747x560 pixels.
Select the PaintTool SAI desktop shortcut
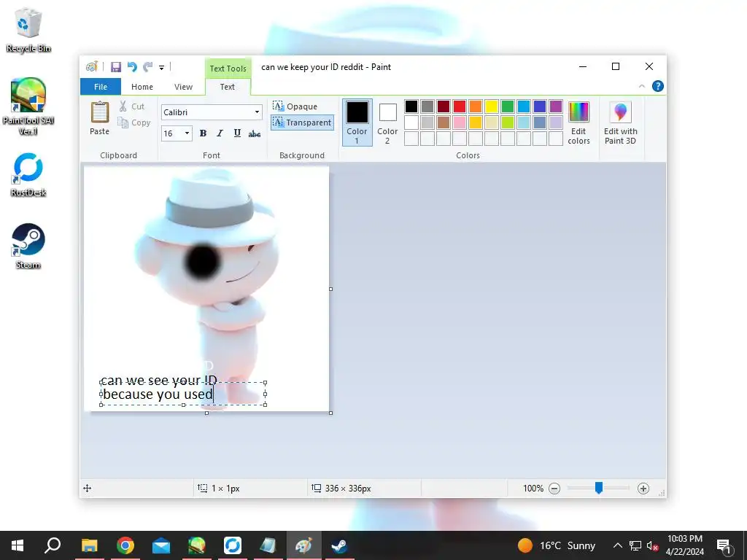tap(28, 106)
